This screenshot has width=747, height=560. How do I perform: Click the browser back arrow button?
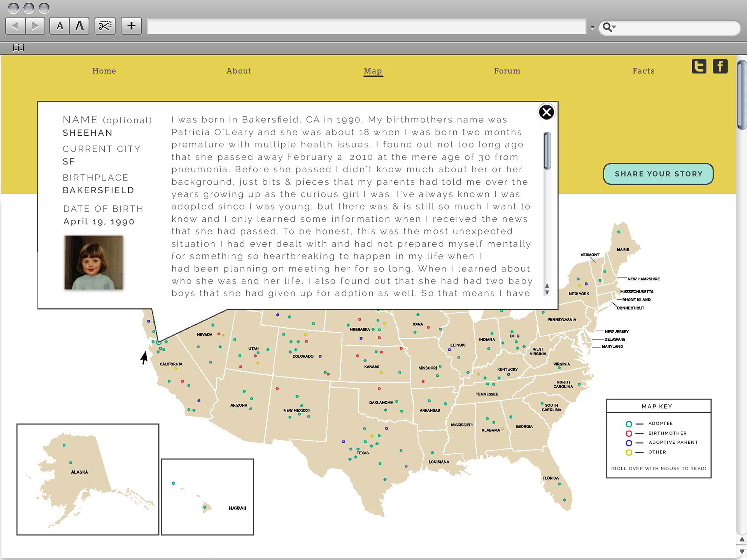point(16,26)
